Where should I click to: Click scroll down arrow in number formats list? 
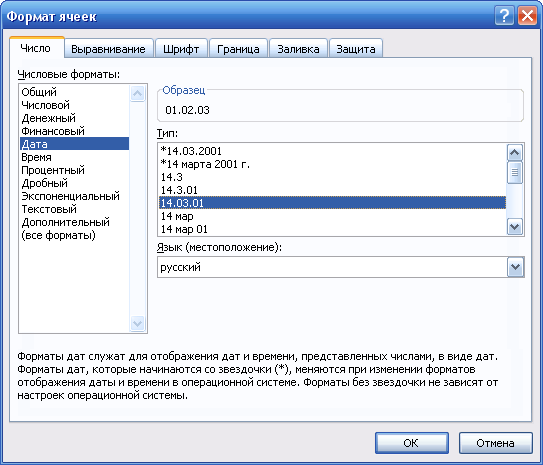[137, 323]
